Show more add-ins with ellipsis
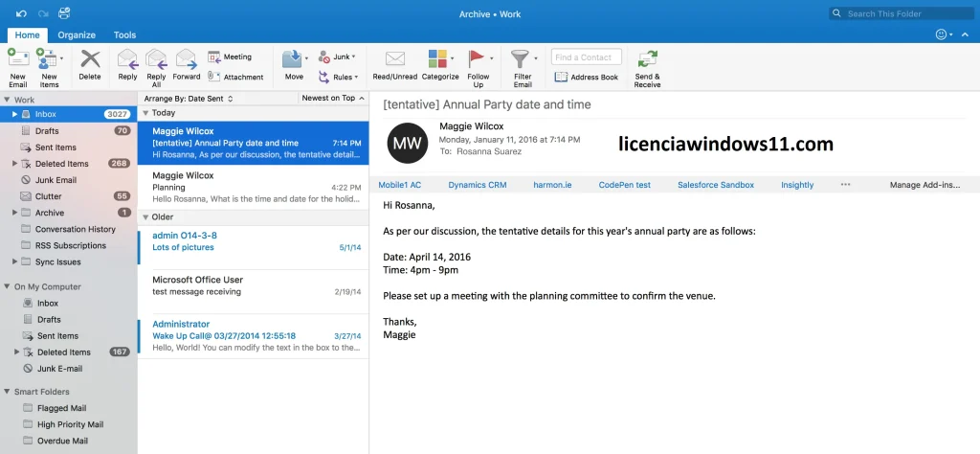Viewport: 980px width, 454px height. pyautogui.click(x=845, y=185)
